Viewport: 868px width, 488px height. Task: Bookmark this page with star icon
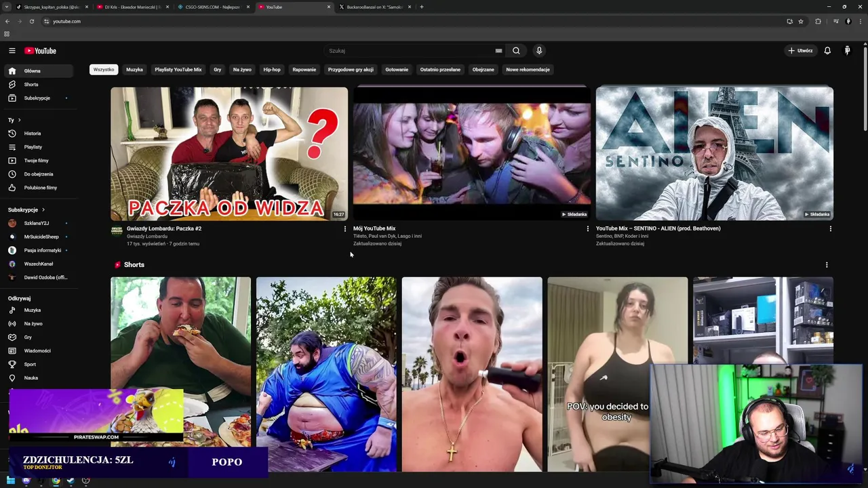point(801,21)
